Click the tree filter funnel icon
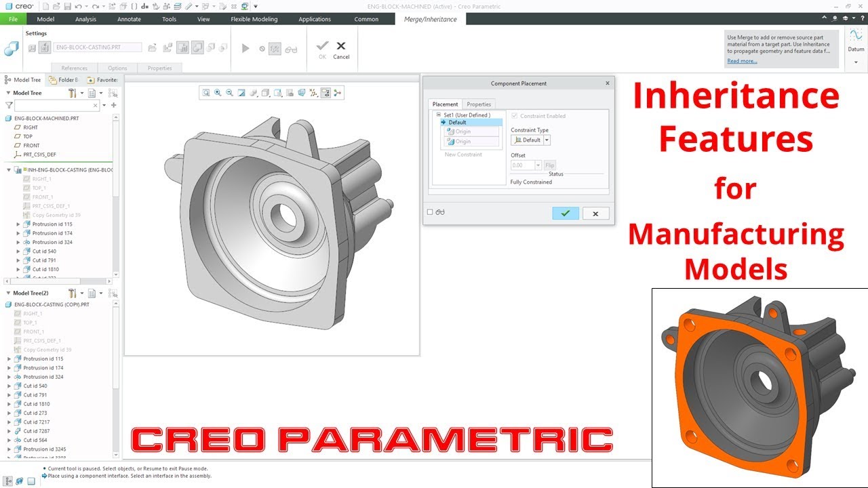Screen dimensions: 868x488 coord(9,105)
